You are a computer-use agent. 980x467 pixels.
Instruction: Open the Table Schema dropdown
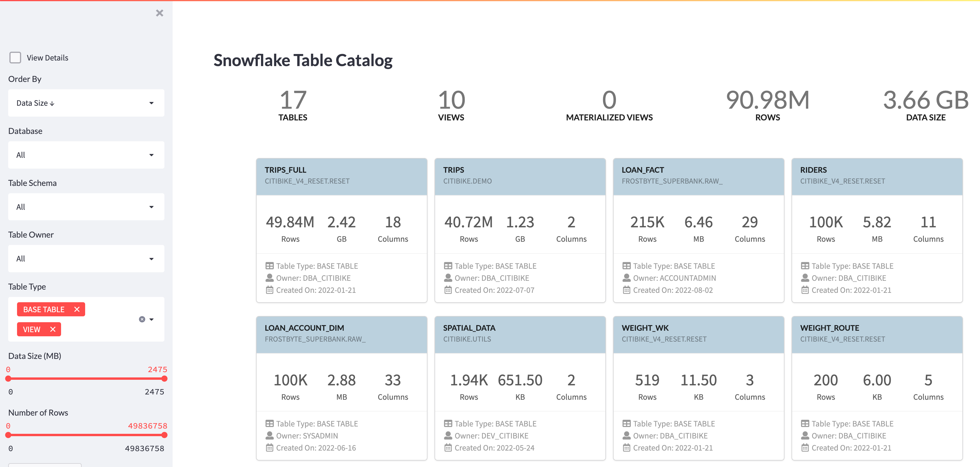(x=86, y=207)
